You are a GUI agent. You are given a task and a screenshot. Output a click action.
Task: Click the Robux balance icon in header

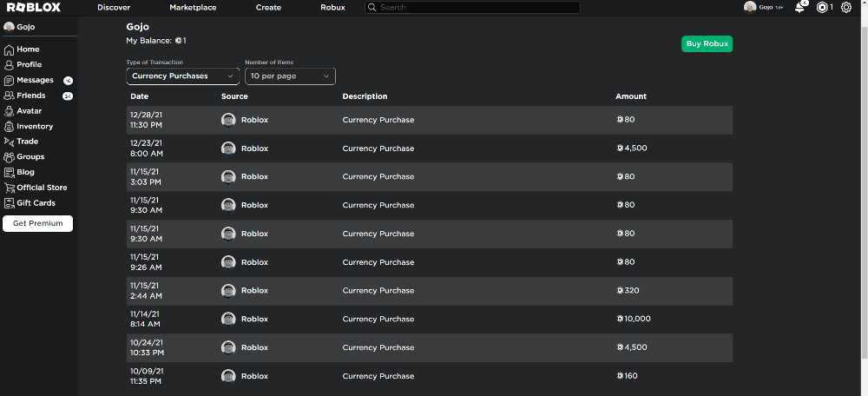tap(823, 7)
